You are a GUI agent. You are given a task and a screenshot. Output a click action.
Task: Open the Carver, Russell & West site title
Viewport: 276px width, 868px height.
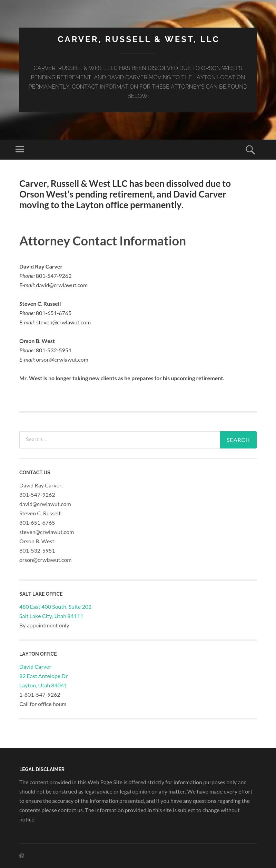[138, 39]
